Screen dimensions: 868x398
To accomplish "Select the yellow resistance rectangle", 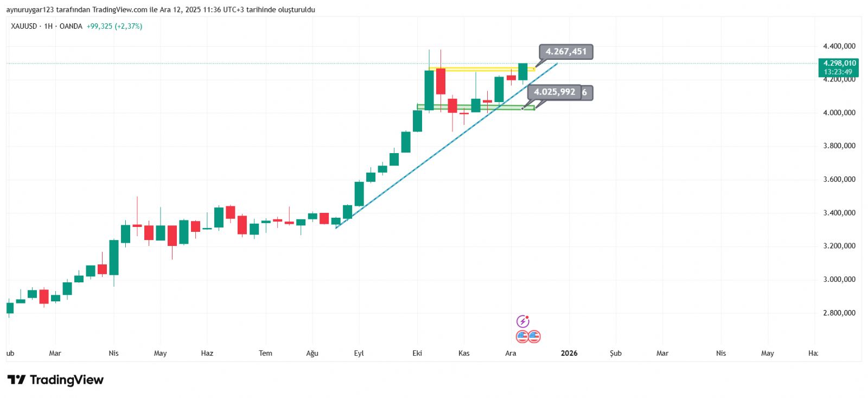I will pos(477,69).
